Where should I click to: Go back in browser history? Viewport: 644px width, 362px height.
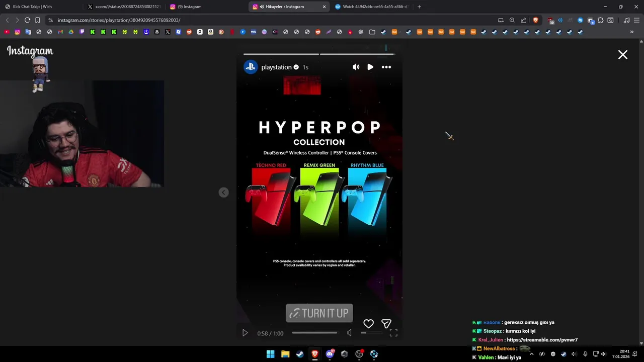(x=7, y=20)
